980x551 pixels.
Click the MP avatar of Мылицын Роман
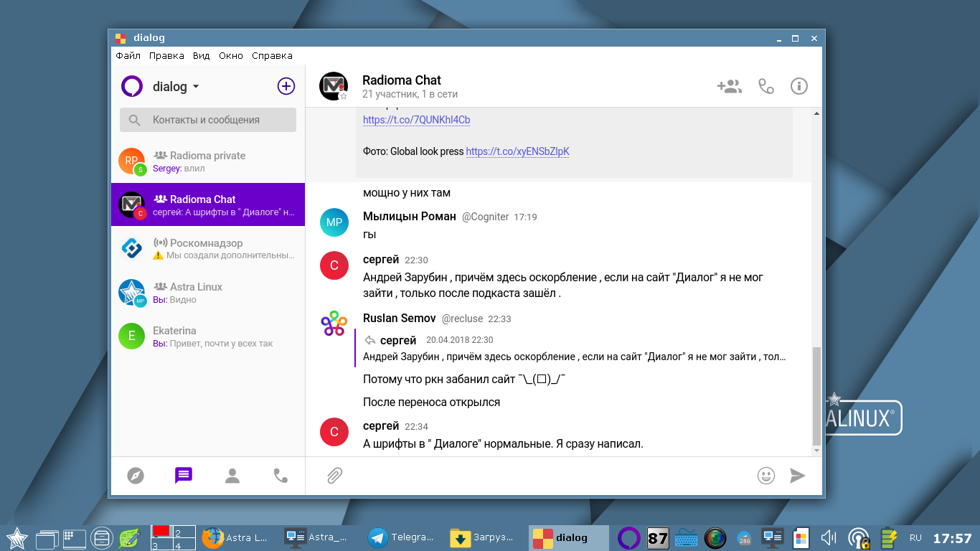[x=334, y=222]
